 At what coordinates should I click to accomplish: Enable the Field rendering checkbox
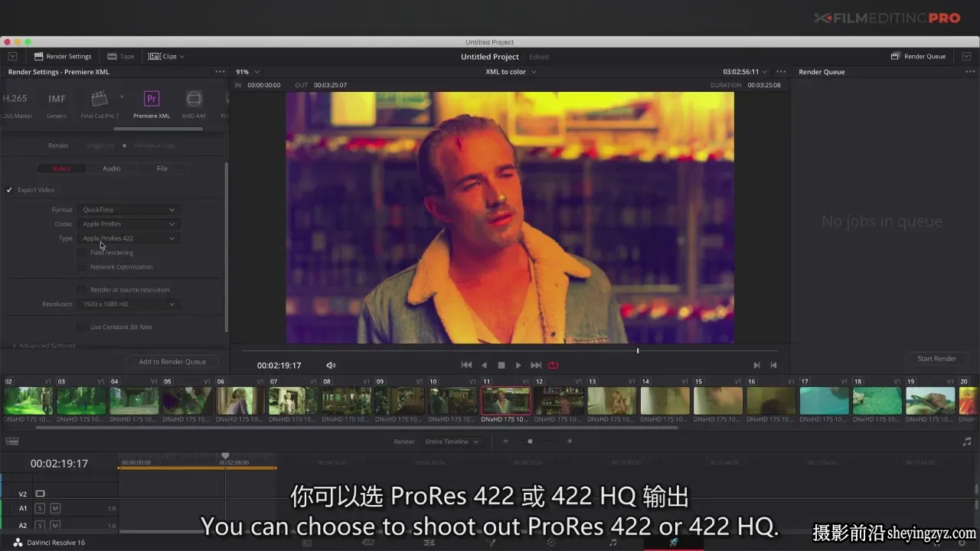click(82, 253)
